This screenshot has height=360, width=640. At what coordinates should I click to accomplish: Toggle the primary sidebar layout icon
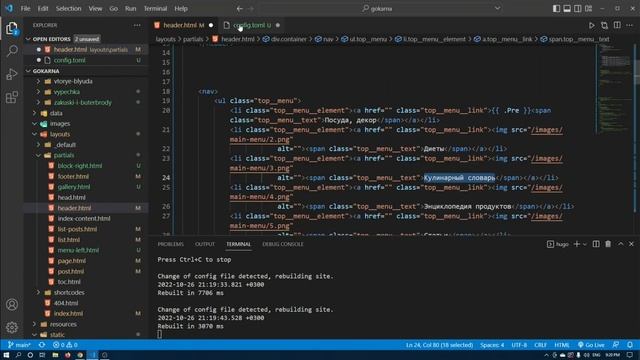coord(556,9)
